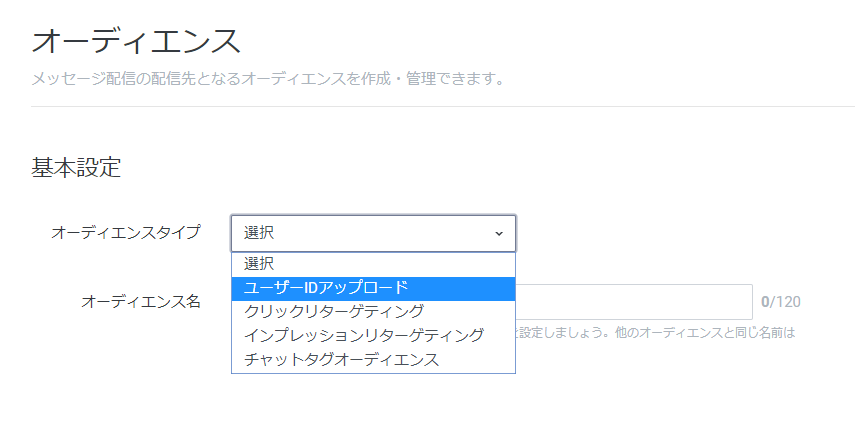Click the オーディエンスタイプ field label
The width and height of the screenshot is (855, 425).
pyautogui.click(x=125, y=232)
